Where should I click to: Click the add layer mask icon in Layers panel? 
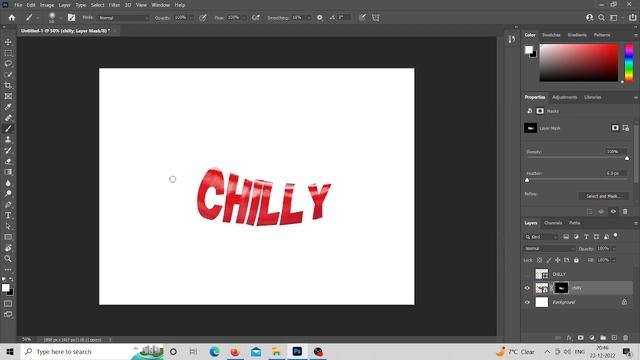click(580, 338)
